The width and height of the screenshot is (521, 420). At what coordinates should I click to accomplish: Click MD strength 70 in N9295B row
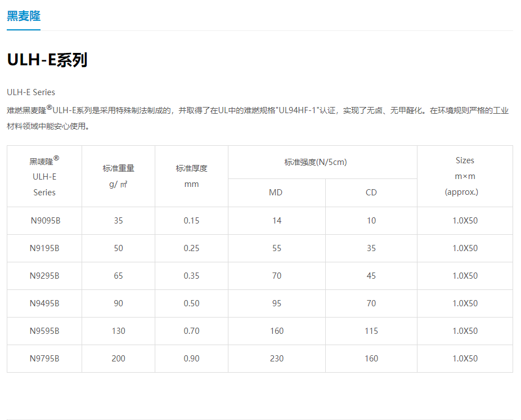click(x=277, y=276)
